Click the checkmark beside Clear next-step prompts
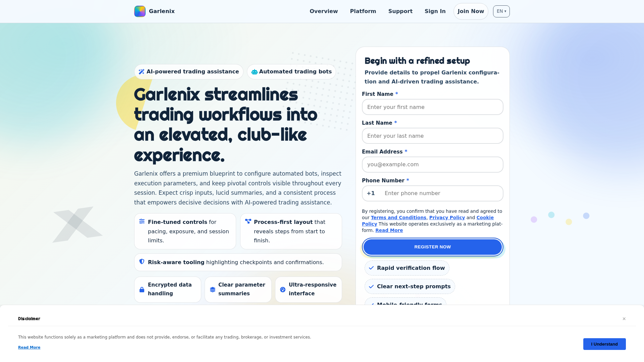 (x=371, y=287)
